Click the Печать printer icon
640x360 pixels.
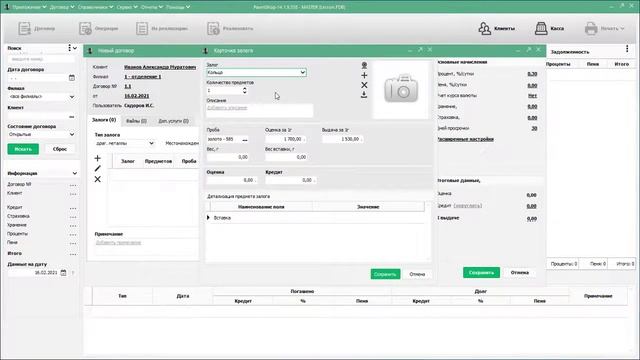591,29
